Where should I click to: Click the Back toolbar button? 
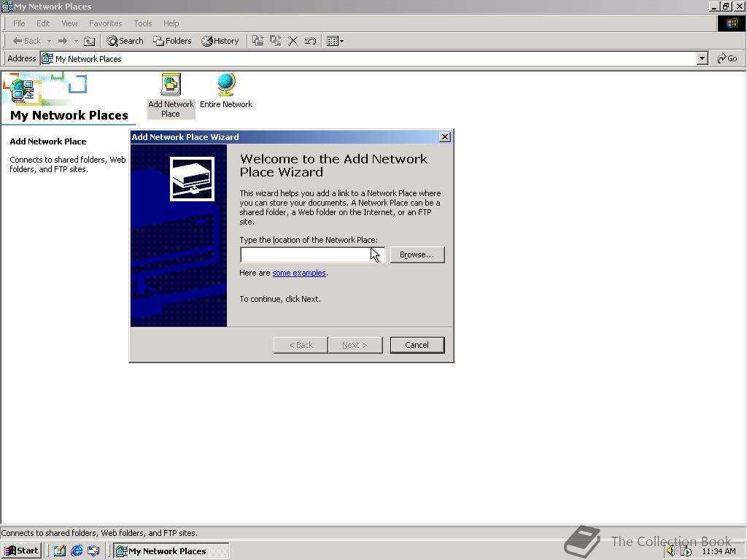pyautogui.click(x=27, y=41)
